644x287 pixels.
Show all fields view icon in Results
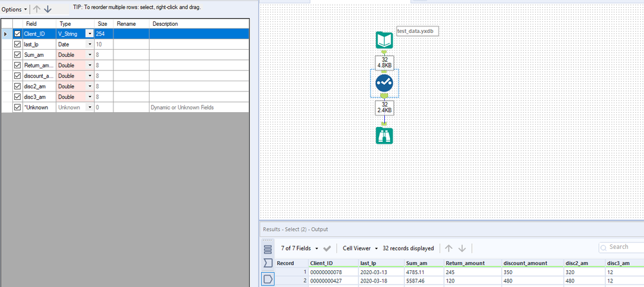click(268, 249)
